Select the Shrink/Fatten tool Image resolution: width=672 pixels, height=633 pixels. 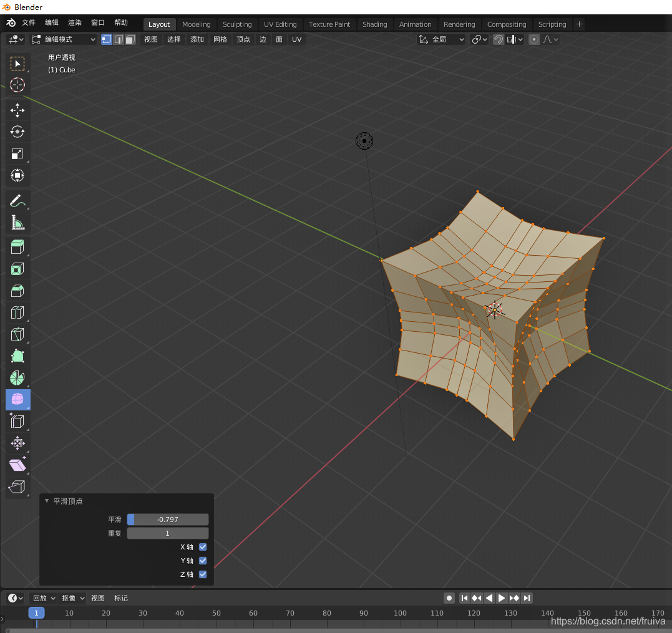[x=17, y=443]
